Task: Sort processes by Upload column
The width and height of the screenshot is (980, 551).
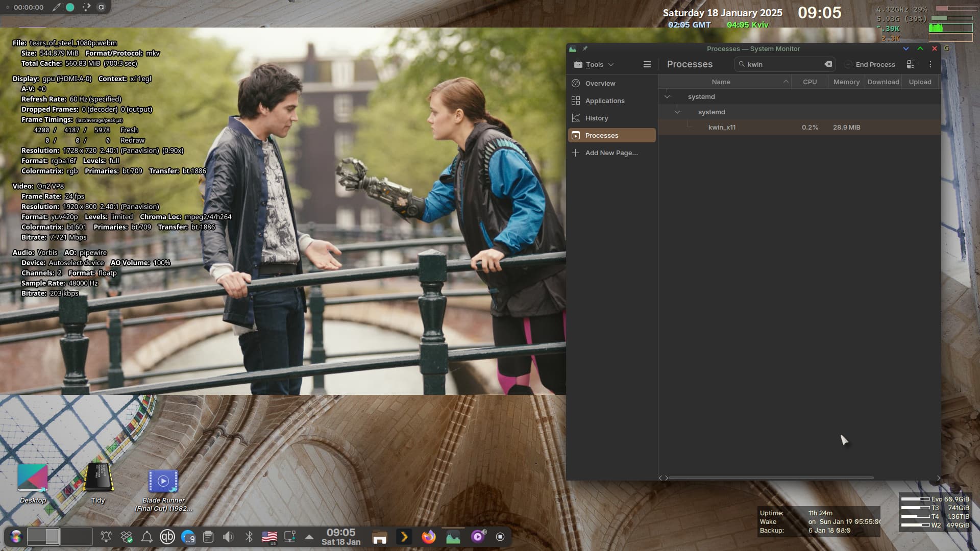Action: 920,82
